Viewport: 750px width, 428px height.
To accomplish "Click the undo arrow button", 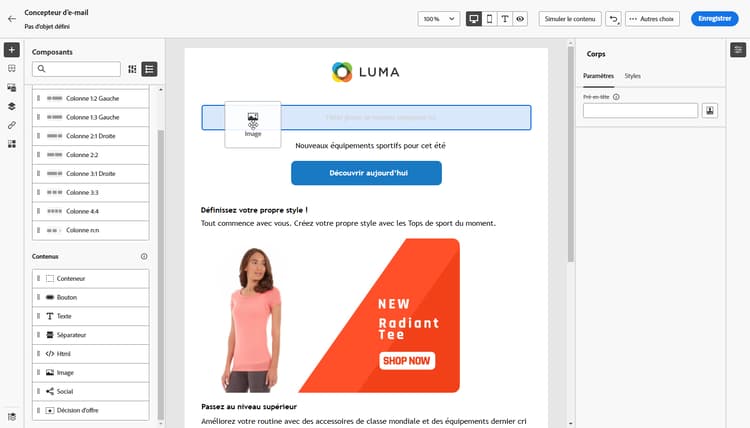I will click(614, 19).
